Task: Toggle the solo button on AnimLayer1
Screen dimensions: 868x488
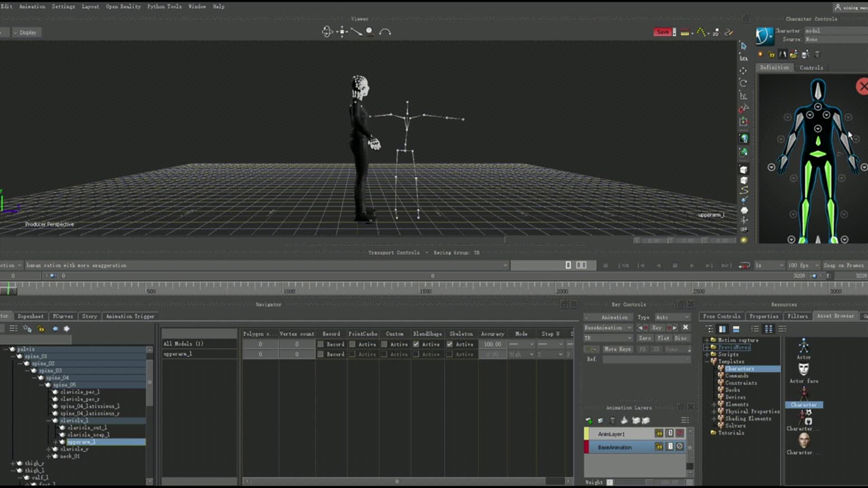Action: (670, 433)
